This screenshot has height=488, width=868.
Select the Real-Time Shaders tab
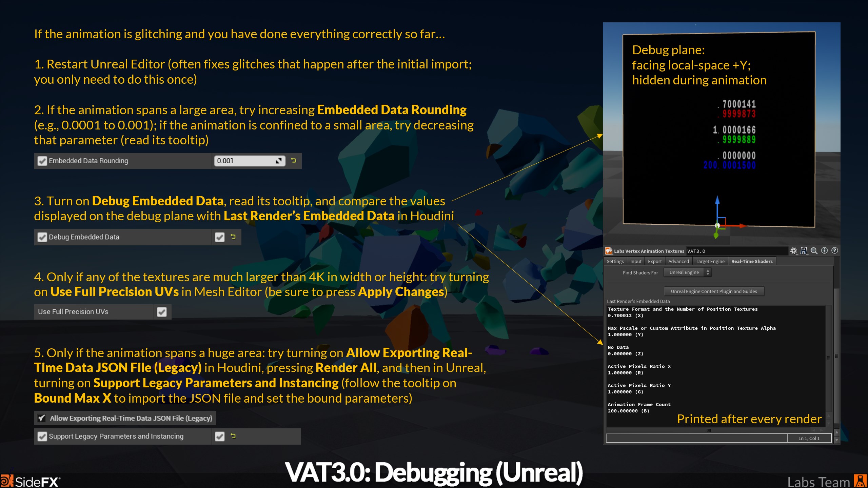point(752,261)
